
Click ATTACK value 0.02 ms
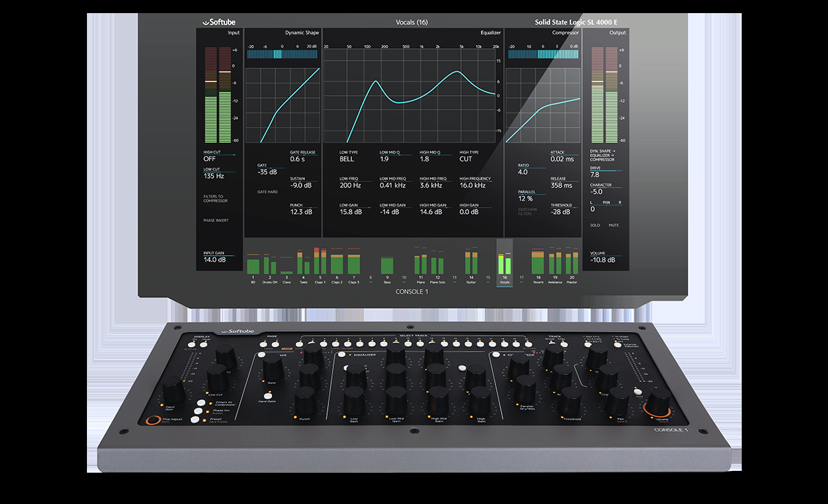coord(562,159)
